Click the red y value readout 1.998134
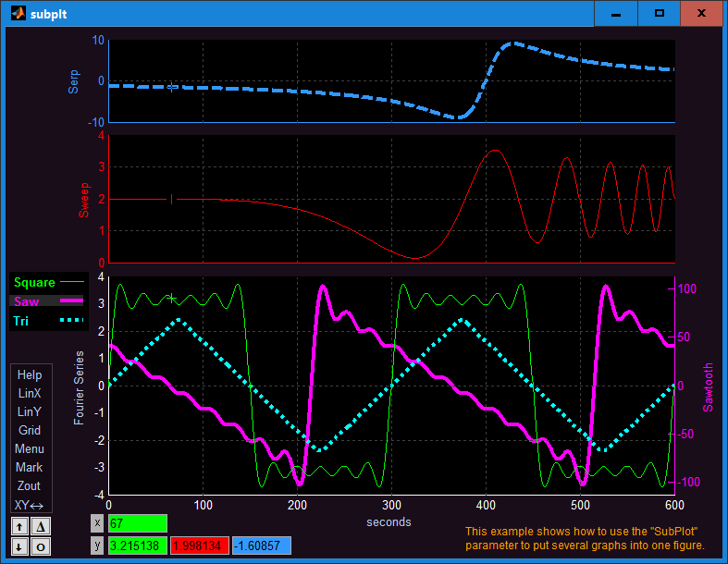 200,546
